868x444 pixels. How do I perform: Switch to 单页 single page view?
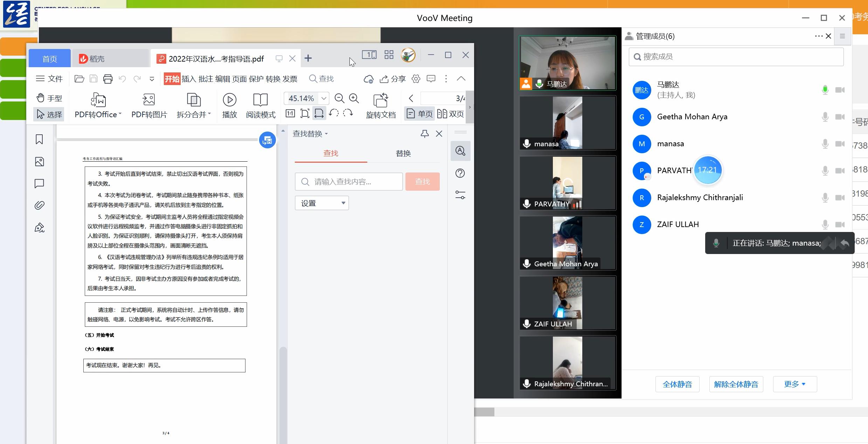click(x=419, y=114)
